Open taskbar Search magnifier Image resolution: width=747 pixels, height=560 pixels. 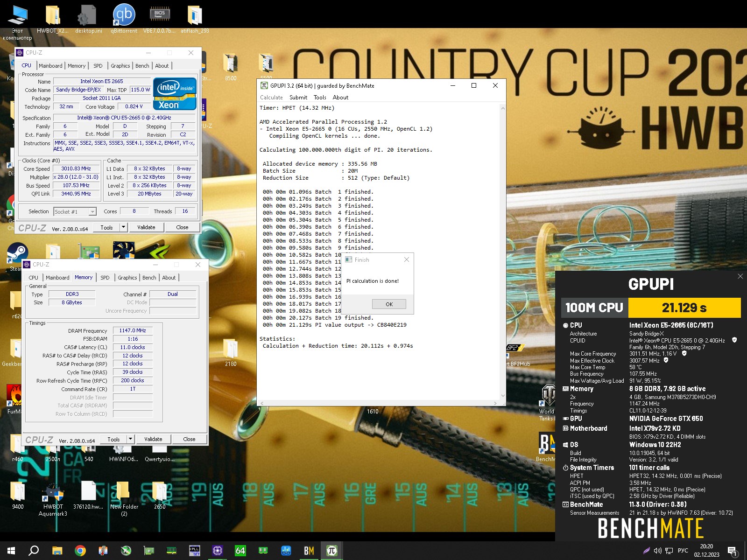coord(34,551)
